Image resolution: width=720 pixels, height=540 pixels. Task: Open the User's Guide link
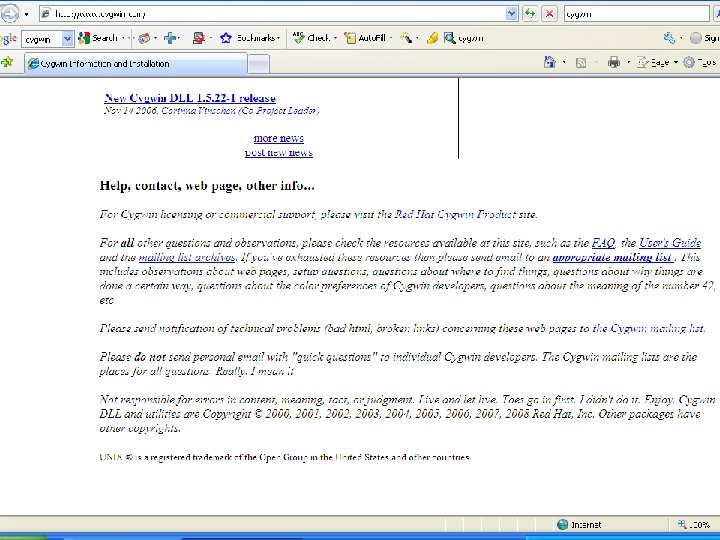click(x=670, y=243)
